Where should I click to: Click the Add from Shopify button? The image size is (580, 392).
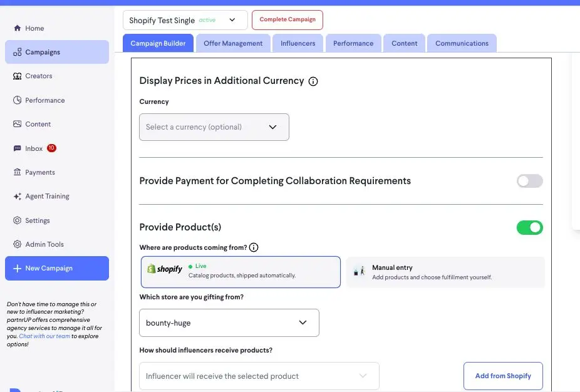click(x=503, y=376)
